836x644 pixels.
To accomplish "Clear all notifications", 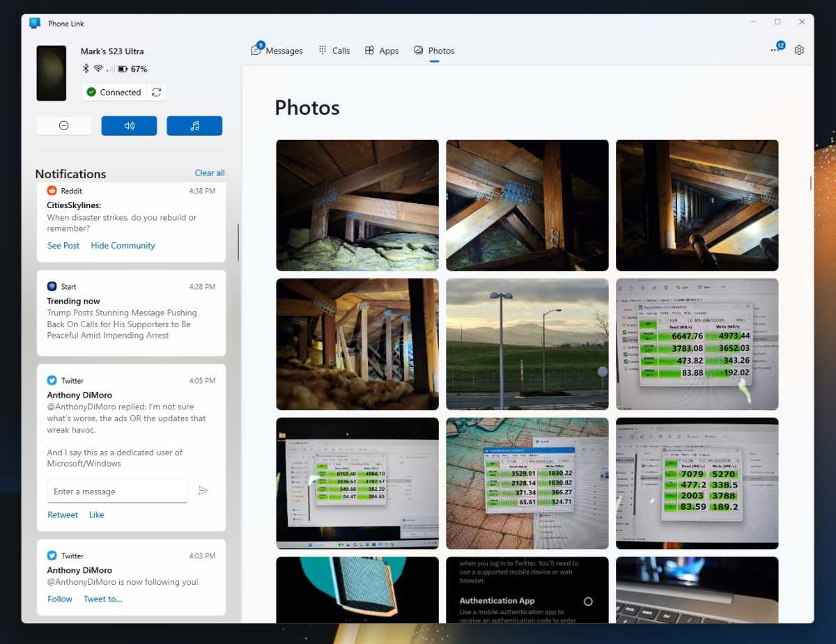I will click(x=210, y=173).
